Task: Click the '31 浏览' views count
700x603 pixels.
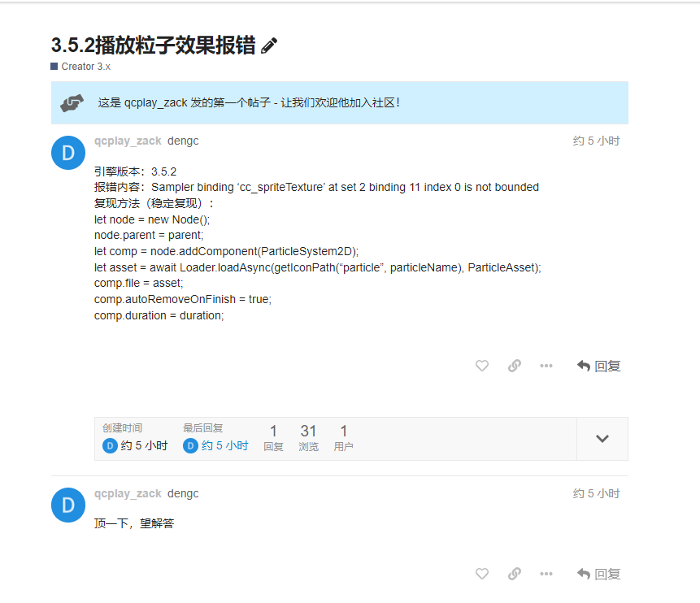Action: pyautogui.click(x=308, y=438)
